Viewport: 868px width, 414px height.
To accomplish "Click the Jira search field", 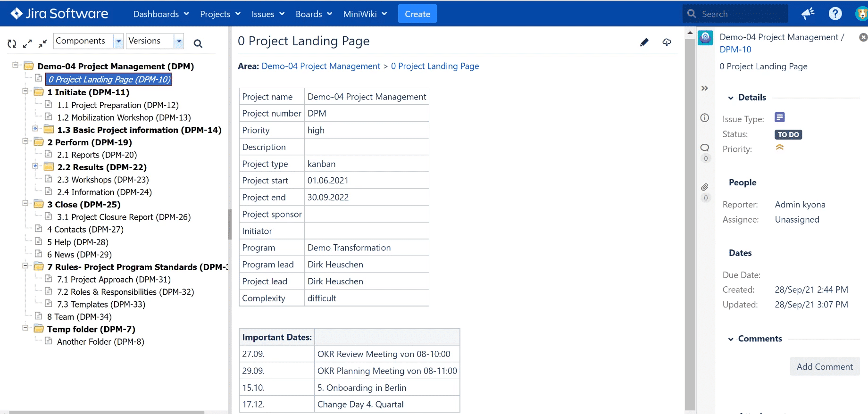I will click(735, 14).
